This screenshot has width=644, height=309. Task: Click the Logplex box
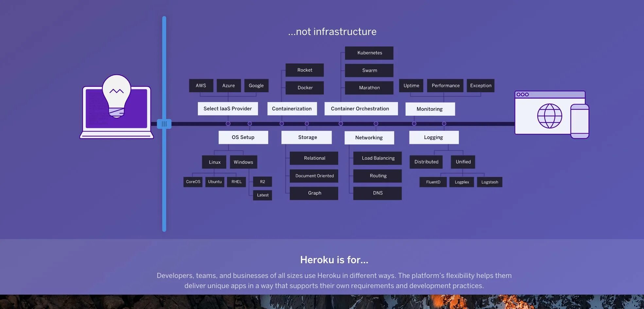point(462,182)
